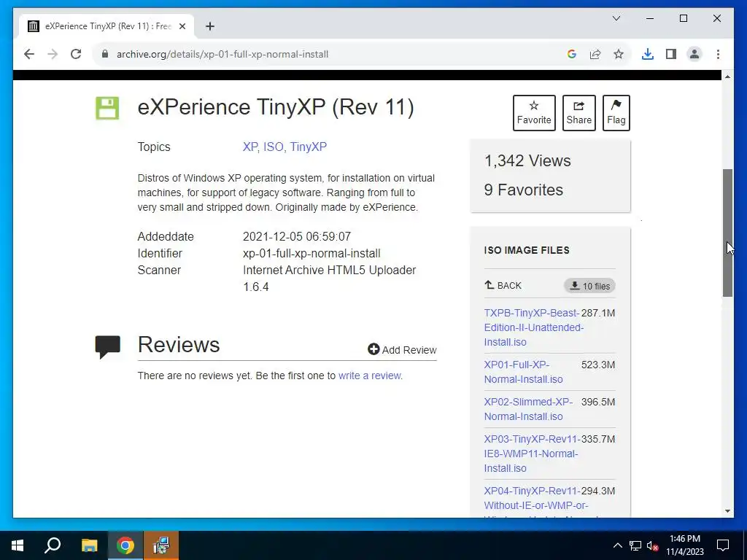
Task: Click the Flag button
Action: coord(616,113)
